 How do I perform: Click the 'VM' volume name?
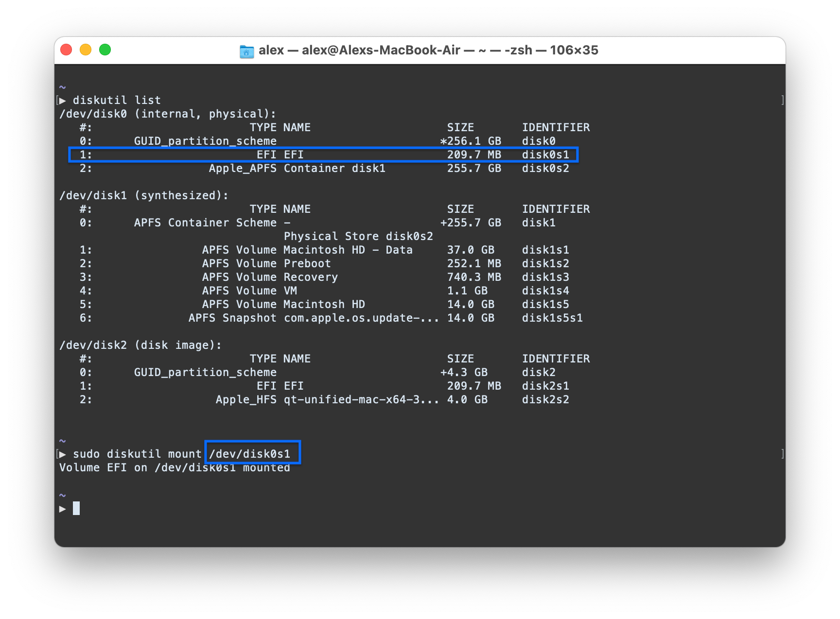(290, 291)
